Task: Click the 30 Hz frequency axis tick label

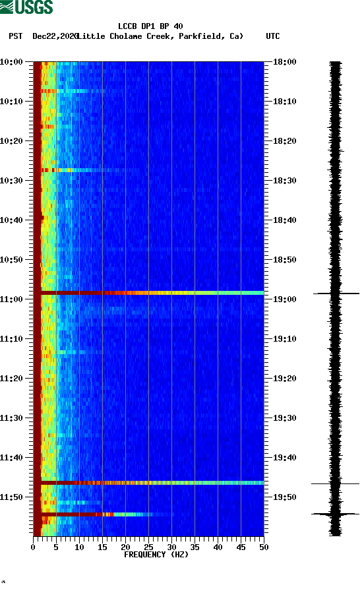Action: click(171, 547)
